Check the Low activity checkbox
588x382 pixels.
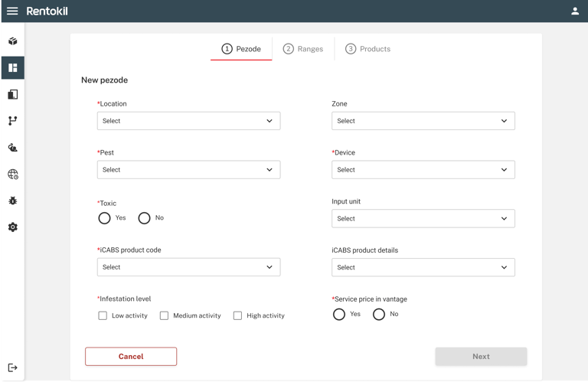pyautogui.click(x=103, y=315)
